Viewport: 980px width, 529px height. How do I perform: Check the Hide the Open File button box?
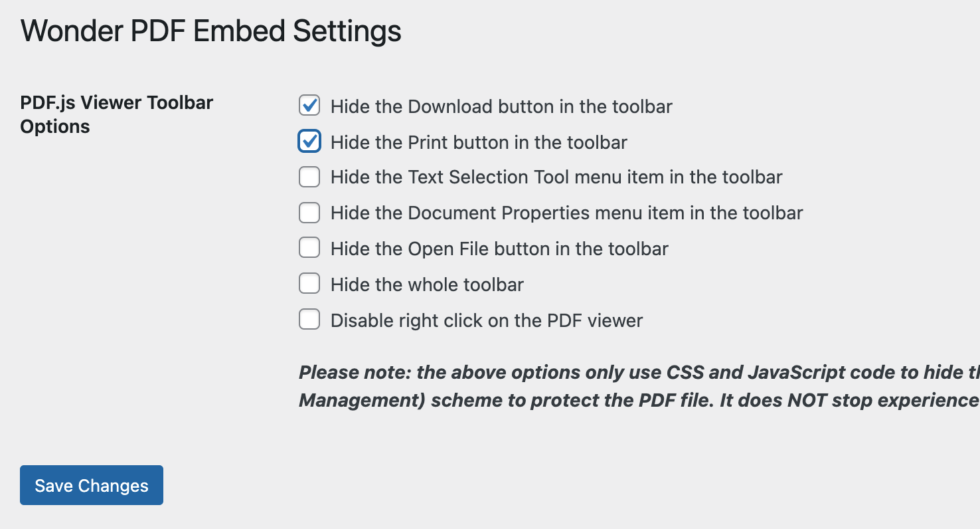coord(309,249)
